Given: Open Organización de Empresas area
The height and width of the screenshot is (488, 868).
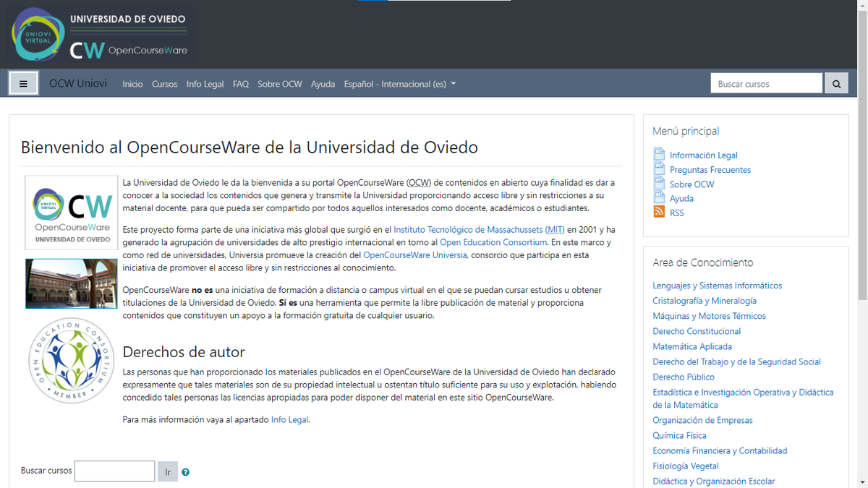Looking at the screenshot, I should point(702,420).
